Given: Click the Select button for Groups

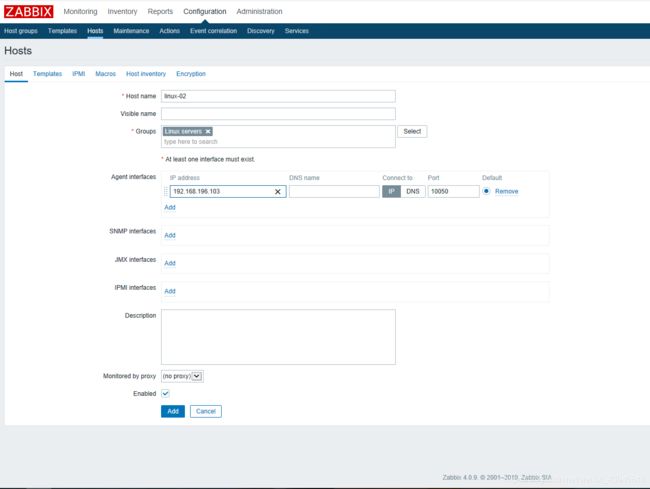Looking at the screenshot, I should point(412,131).
